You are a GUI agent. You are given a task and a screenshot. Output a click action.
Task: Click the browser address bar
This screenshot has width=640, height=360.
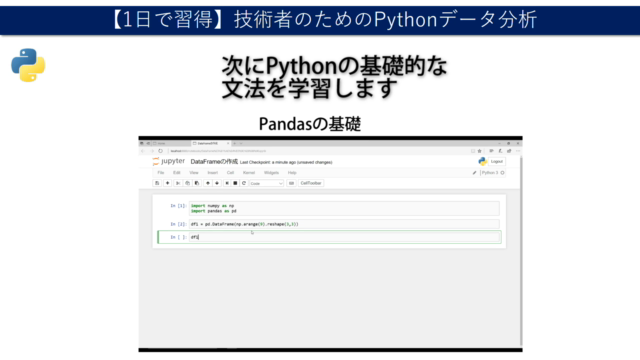pos(318,151)
